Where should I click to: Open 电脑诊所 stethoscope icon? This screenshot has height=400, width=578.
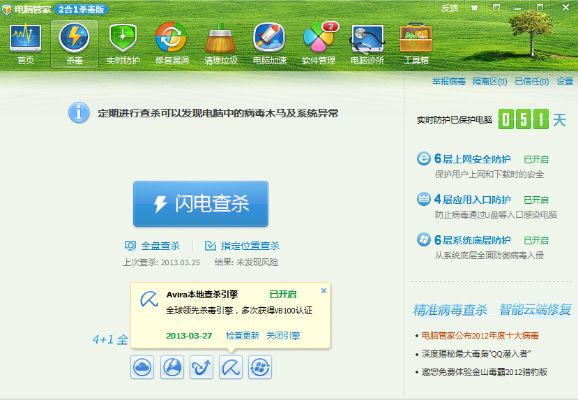point(367,38)
